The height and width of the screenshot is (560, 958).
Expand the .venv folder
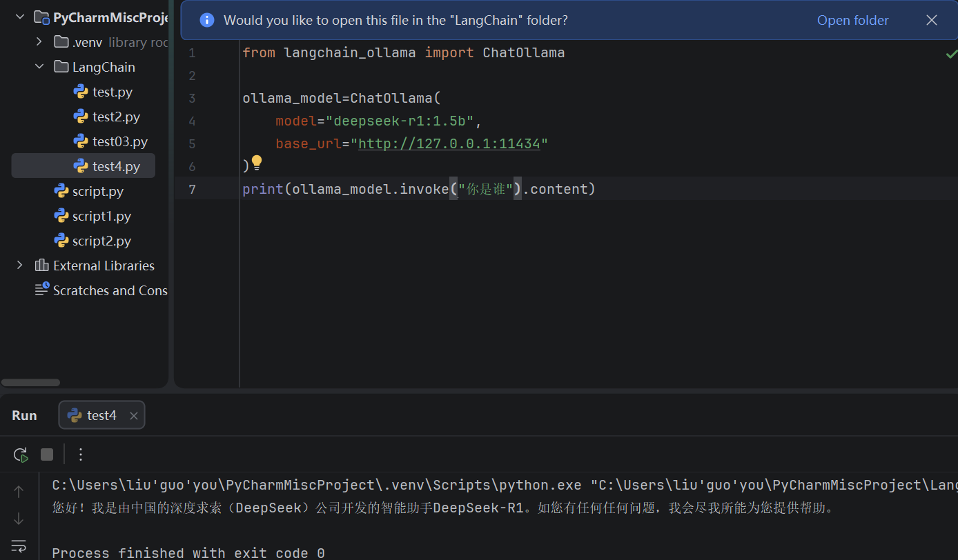tap(39, 42)
